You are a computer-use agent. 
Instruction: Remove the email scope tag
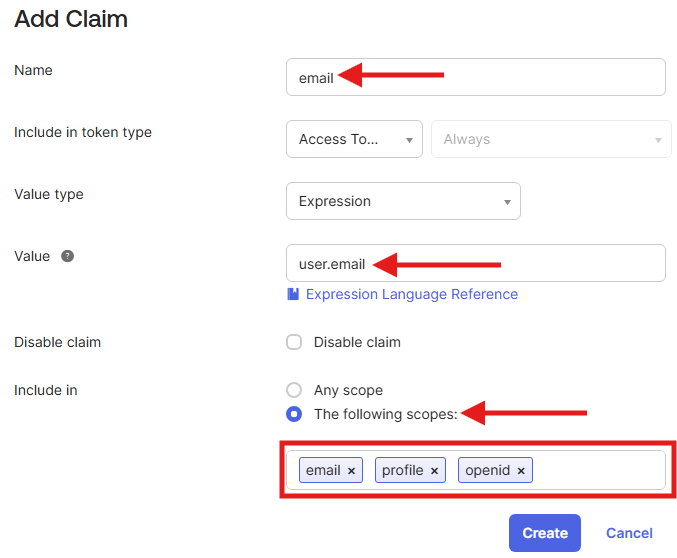pyautogui.click(x=352, y=471)
